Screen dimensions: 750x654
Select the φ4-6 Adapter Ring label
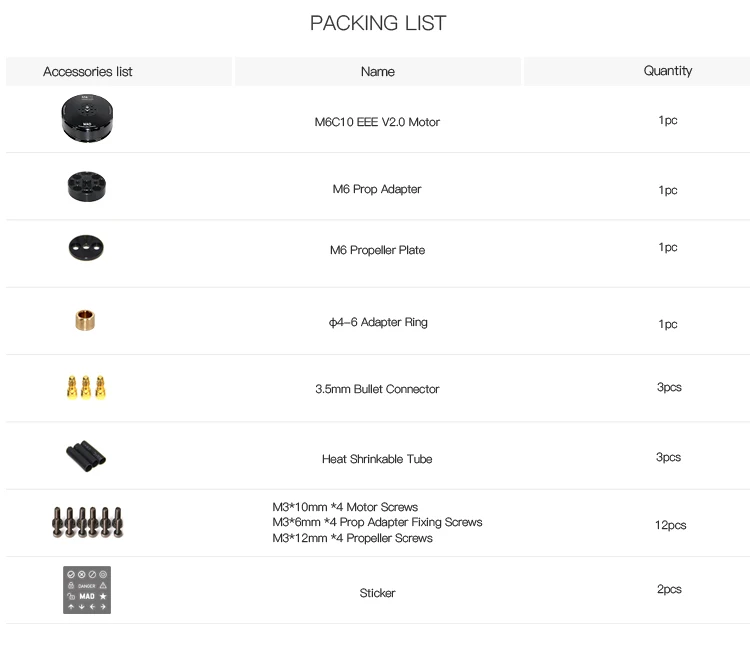378,322
